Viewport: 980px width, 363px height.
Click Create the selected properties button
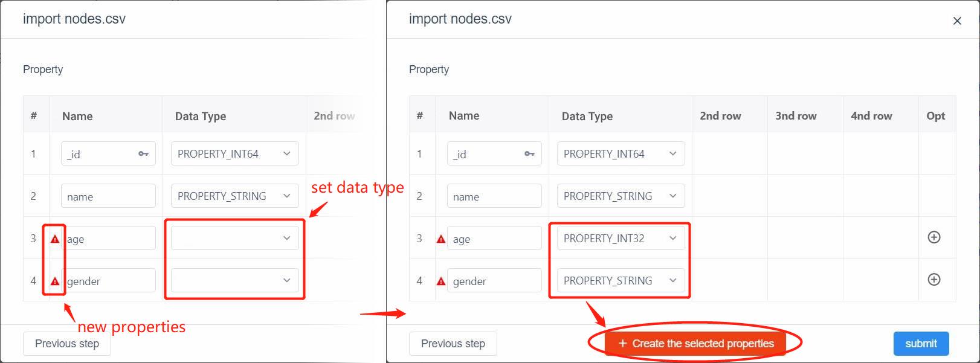695,344
